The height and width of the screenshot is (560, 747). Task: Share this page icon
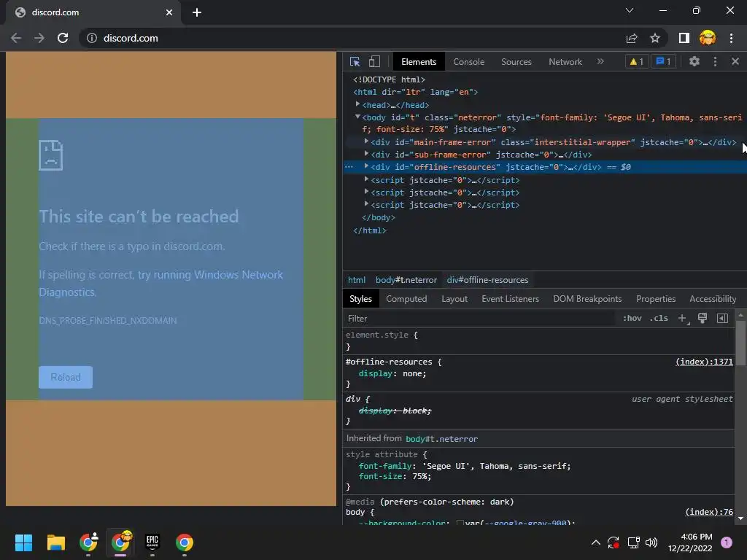pyautogui.click(x=632, y=38)
